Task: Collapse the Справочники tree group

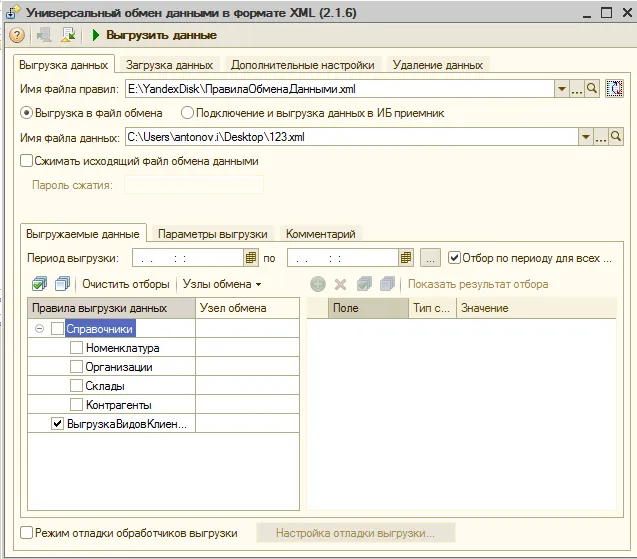Action: click(39, 329)
